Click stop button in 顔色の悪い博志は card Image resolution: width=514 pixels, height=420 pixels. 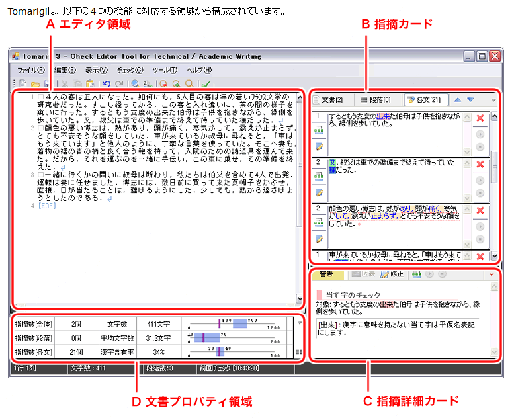pyautogui.click(x=480, y=239)
